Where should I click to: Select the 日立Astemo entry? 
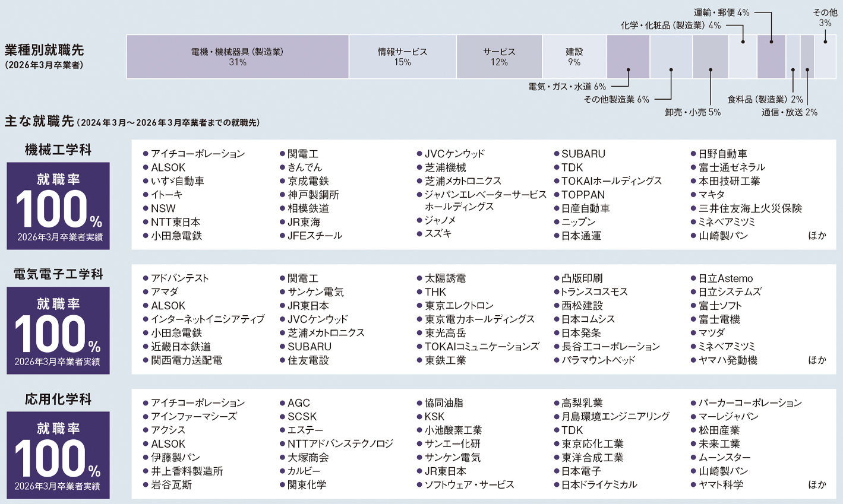[x=726, y=278]
